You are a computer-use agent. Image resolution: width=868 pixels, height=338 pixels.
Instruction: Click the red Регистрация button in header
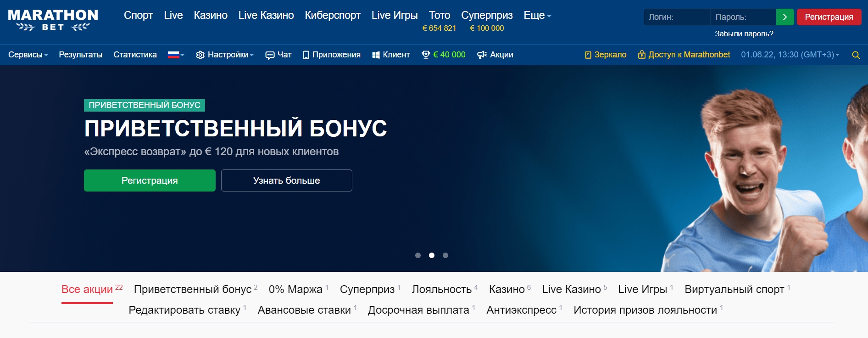tap(829, 17)
